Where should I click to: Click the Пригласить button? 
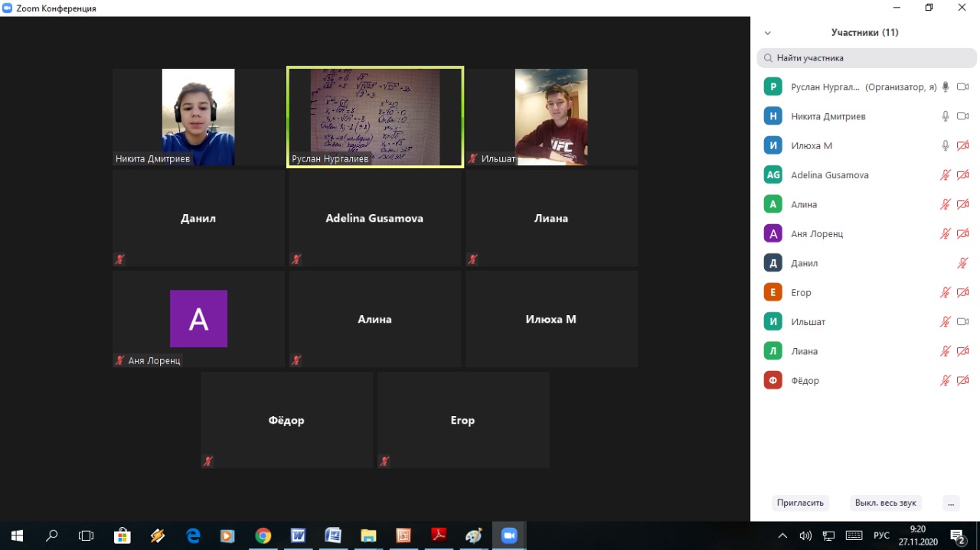click(x=800, y=503)
